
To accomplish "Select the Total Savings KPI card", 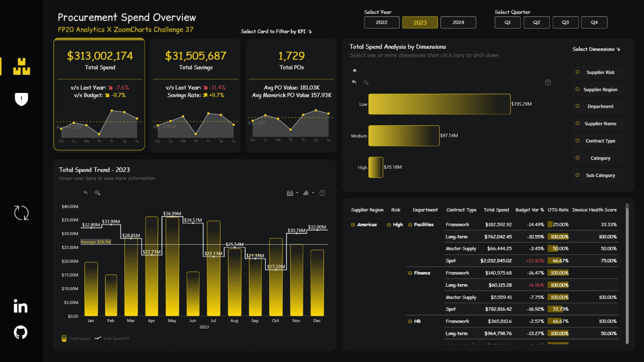I will tap(195, 95).
